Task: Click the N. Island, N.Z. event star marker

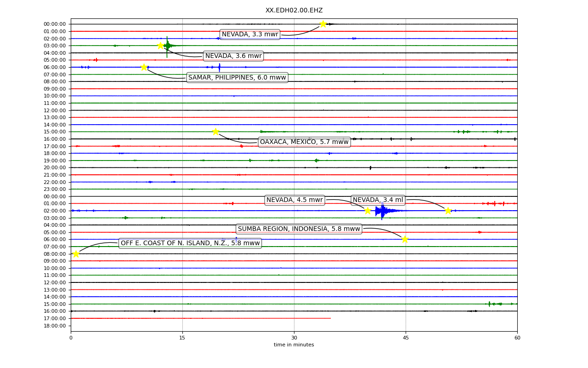Action: point(76,254)
